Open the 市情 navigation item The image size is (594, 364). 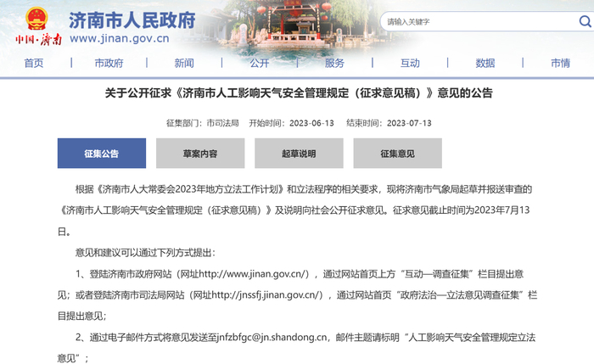pos(560,63)
